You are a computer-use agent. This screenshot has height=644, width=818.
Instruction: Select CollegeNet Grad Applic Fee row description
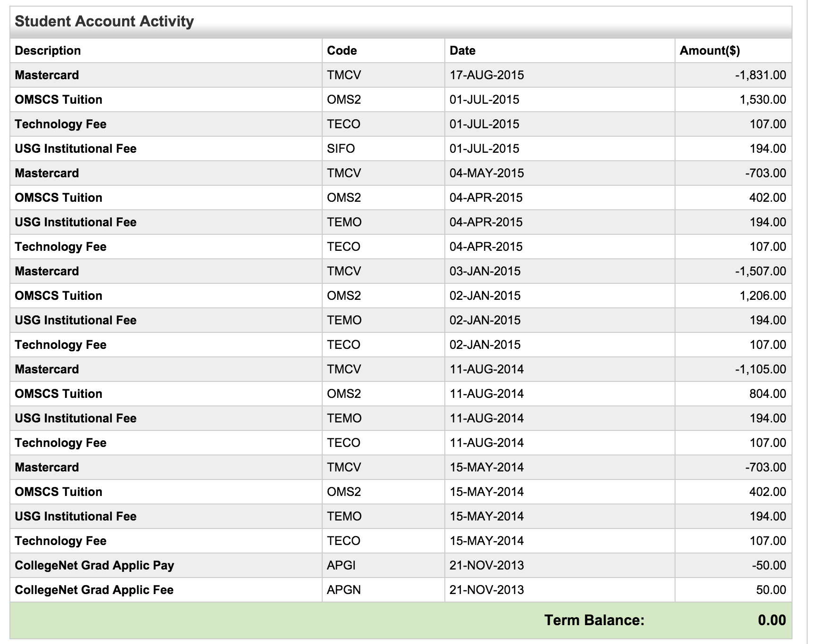click(94, 590)
